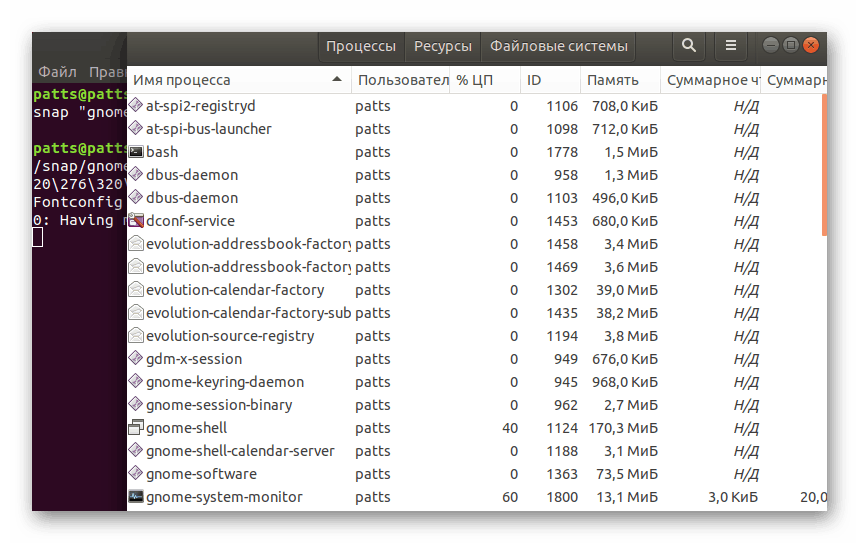859x543 pixels.
Task: Switch to the Файловые системы tab
Action: click(x=558, y=46)
